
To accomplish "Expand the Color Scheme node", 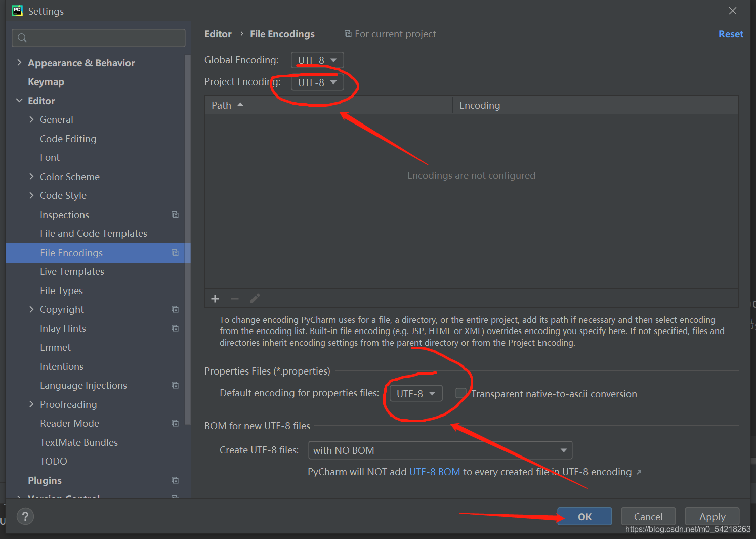I will 31,177.
